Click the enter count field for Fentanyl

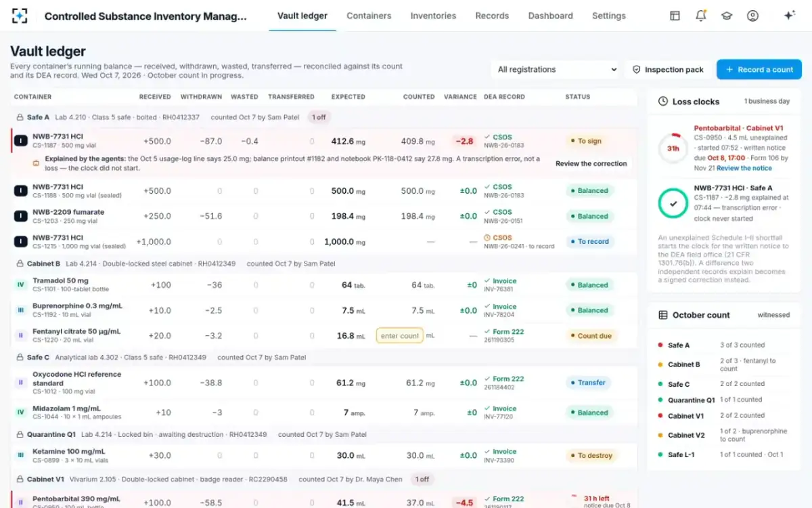tap(400, 335)
